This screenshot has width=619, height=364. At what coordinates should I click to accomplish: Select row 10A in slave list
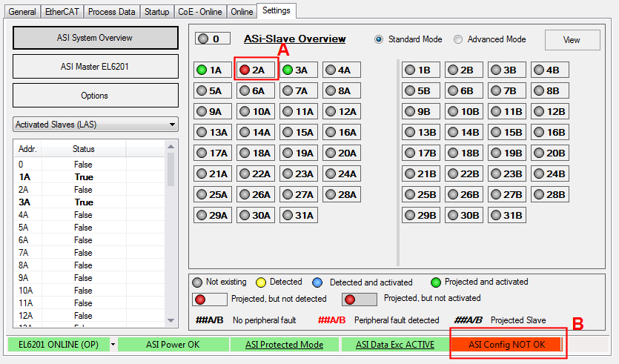[x=89, y=291]
